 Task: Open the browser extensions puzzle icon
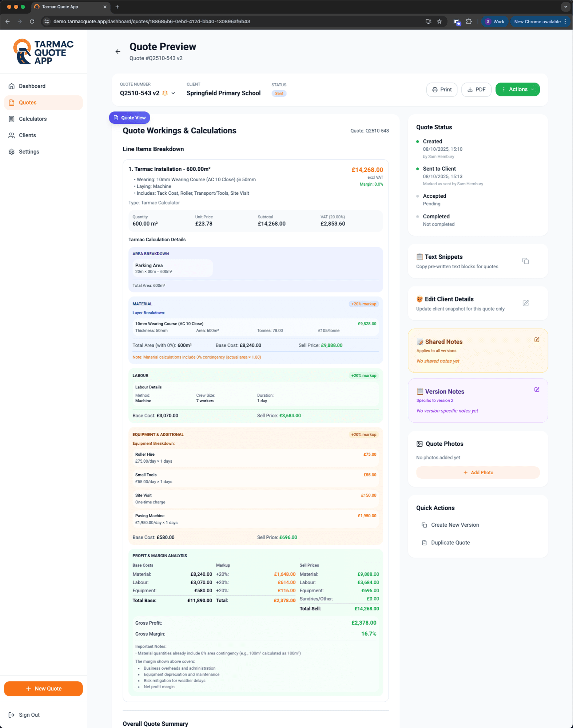point(469,21)
